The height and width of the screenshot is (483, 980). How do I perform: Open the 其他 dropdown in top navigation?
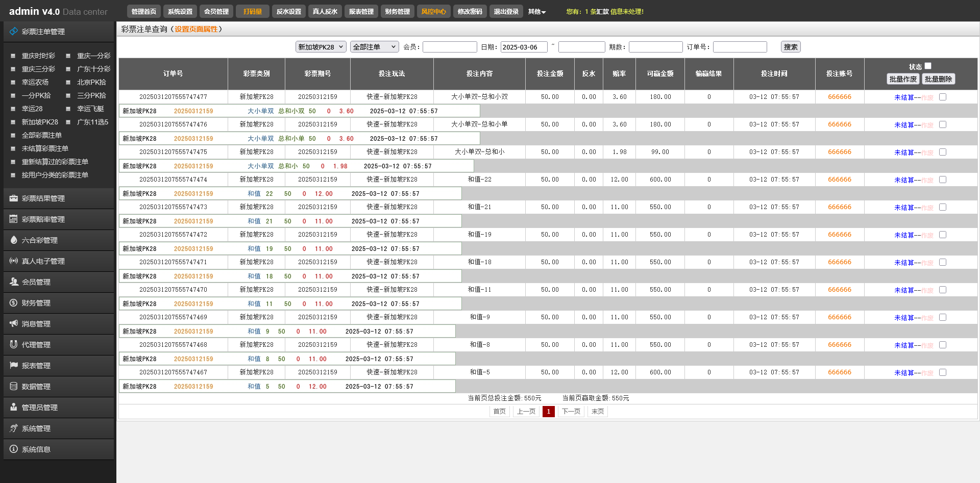pos(536,12)
